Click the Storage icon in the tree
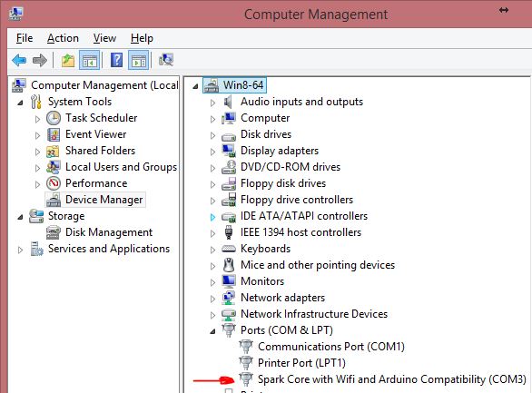Screen dimensions: 532x393 36,216
